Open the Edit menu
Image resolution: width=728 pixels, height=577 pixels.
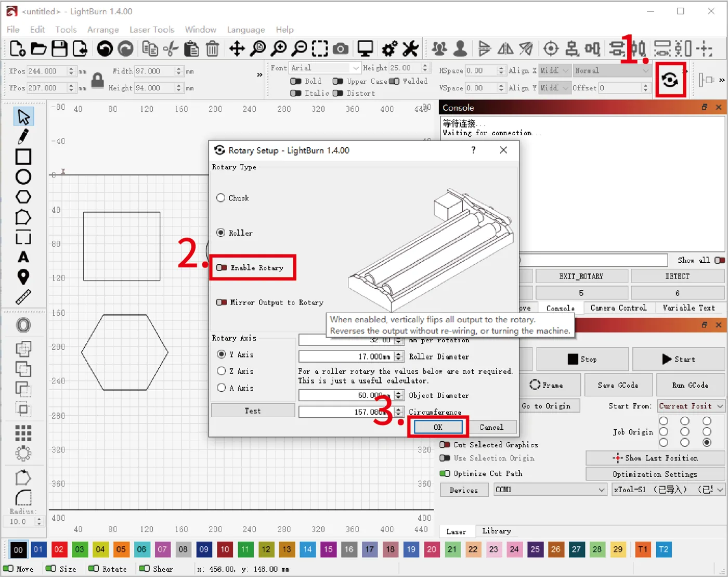pos(37,30)
